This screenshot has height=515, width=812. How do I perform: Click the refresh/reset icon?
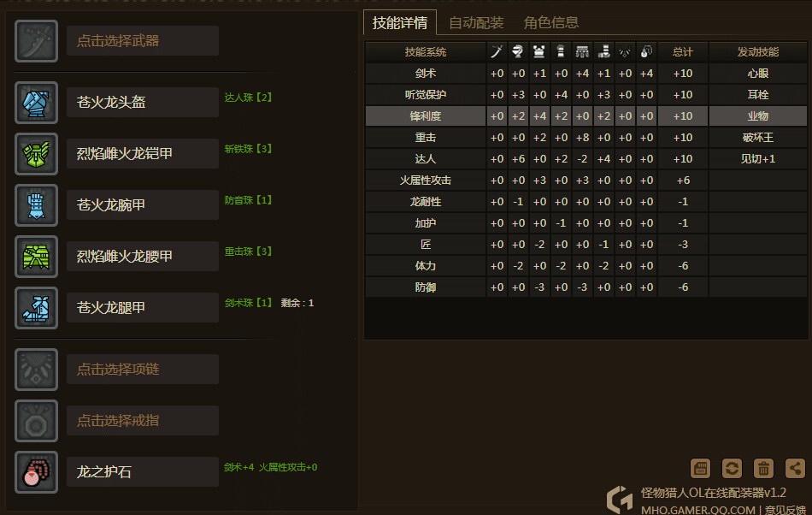point(732,468)
